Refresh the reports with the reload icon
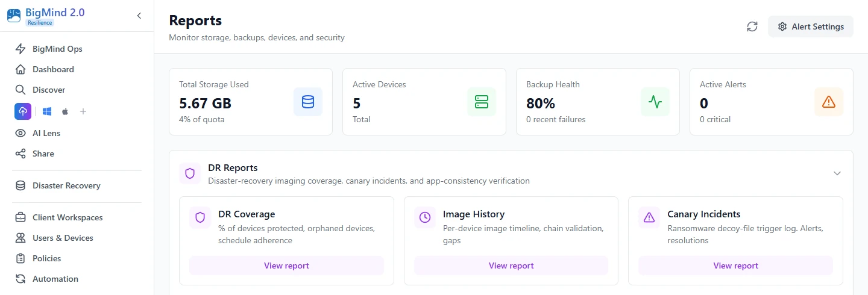The height and width of the screenshot is (295, 868). pyautogui.click(x=752, y=26)
